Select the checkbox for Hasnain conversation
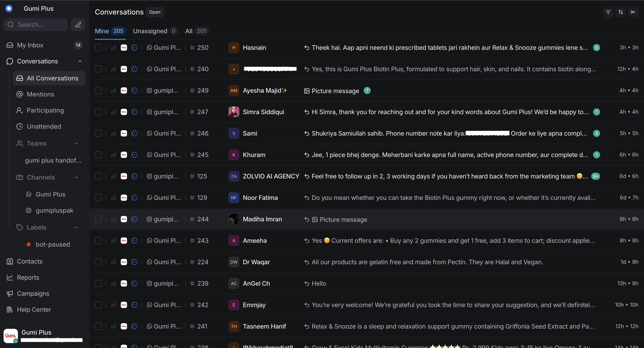Screen dimensions: 644x348 (98, 47)
